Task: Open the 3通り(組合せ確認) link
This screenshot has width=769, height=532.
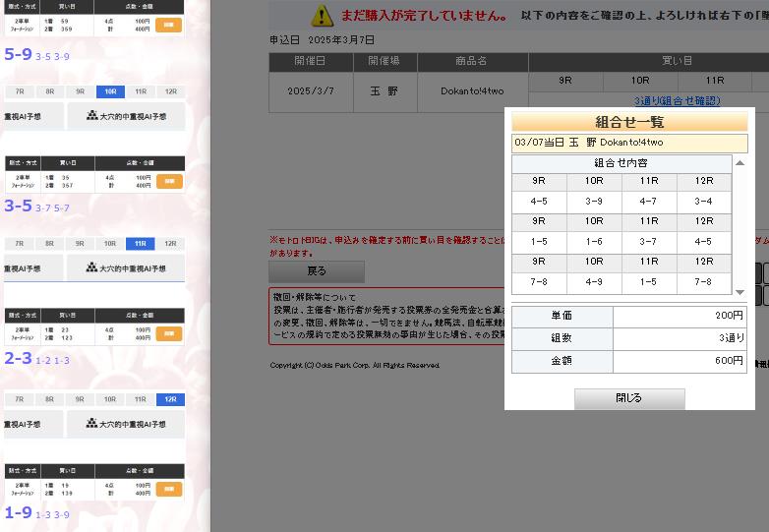Action: pyautogui.click(x=677, y=100)
